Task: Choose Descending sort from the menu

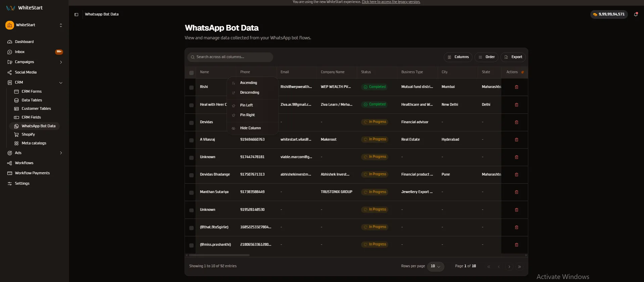Action: pos(253,93)
